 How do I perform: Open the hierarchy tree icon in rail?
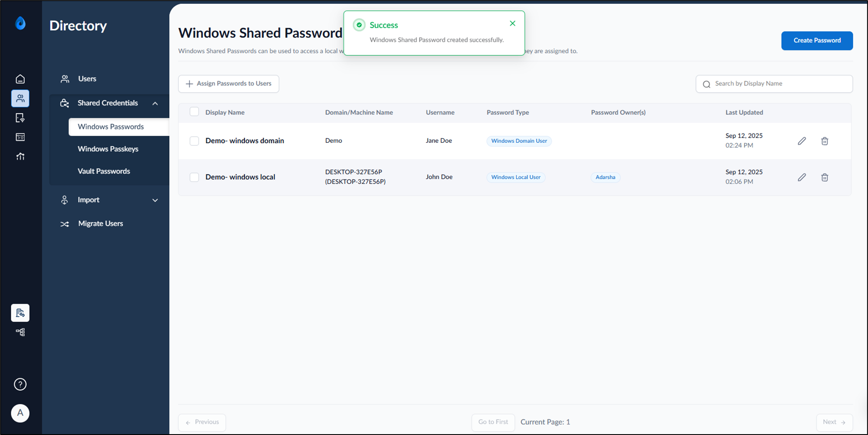20,332
